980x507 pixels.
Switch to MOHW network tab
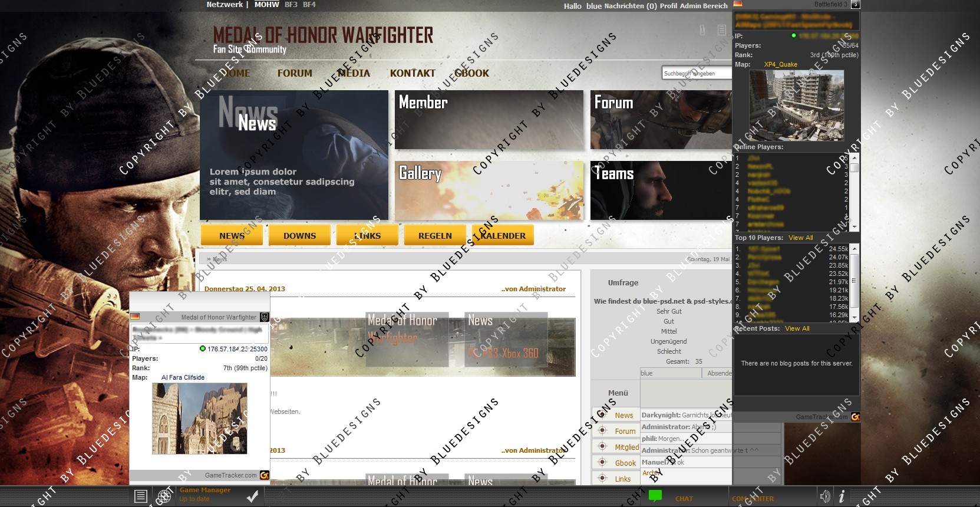coord(266,4)
